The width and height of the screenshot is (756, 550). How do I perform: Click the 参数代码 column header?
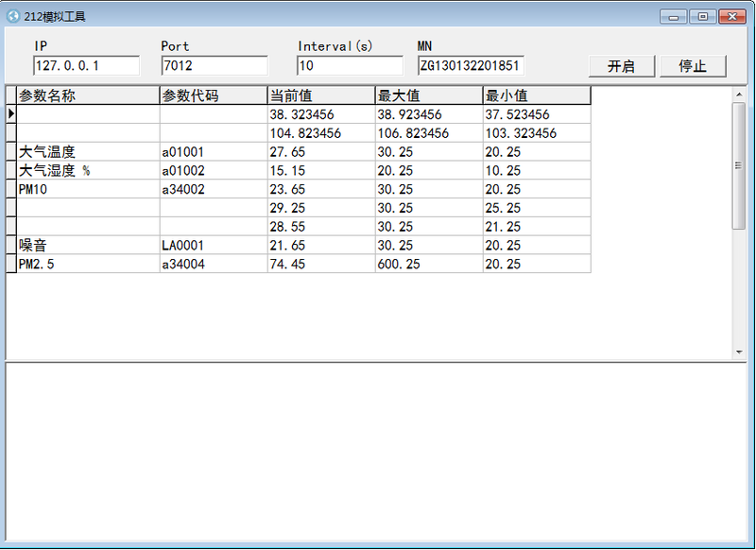(214, 95)
